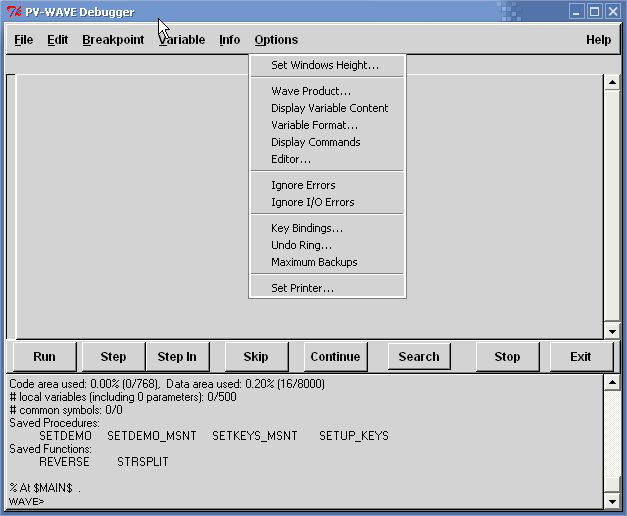The width and height of the screenshot is (627, 516).
Task: Choose Editor... from Options menu
Action: click(x=327, y=159)
